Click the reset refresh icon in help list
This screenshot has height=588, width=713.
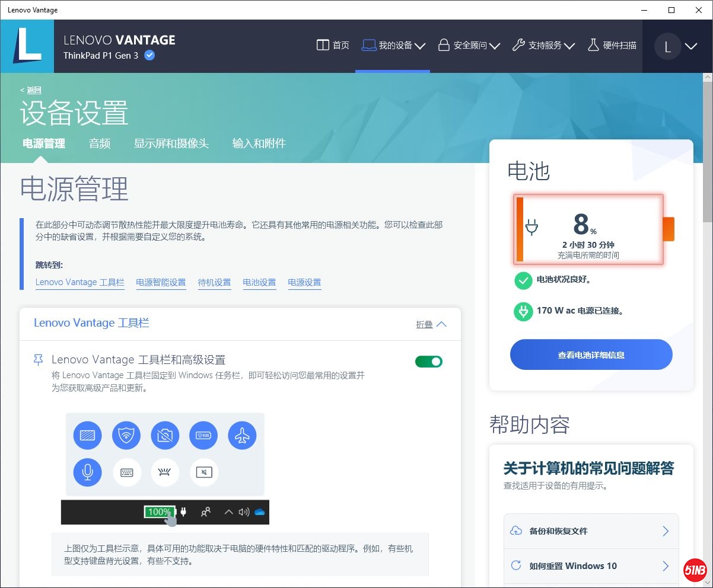coord(516,565)
